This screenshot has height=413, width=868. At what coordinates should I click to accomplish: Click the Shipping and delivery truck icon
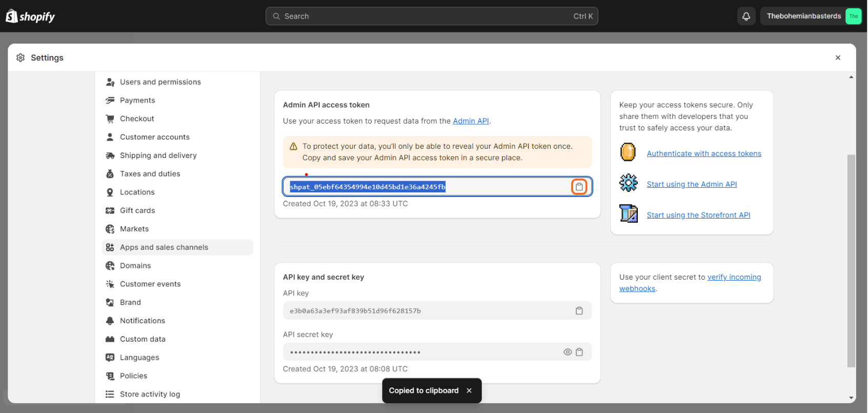click(110, 155)
